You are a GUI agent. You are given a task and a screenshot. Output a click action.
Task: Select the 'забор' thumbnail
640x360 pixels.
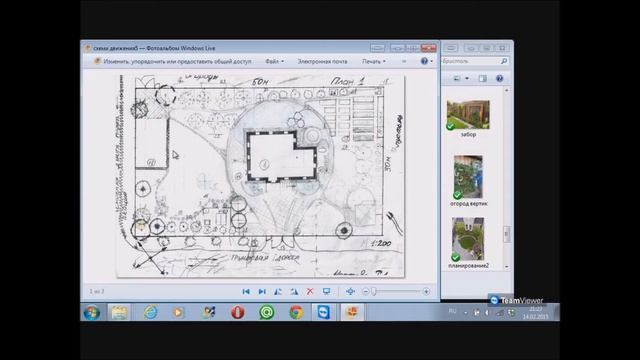(468, 115)
